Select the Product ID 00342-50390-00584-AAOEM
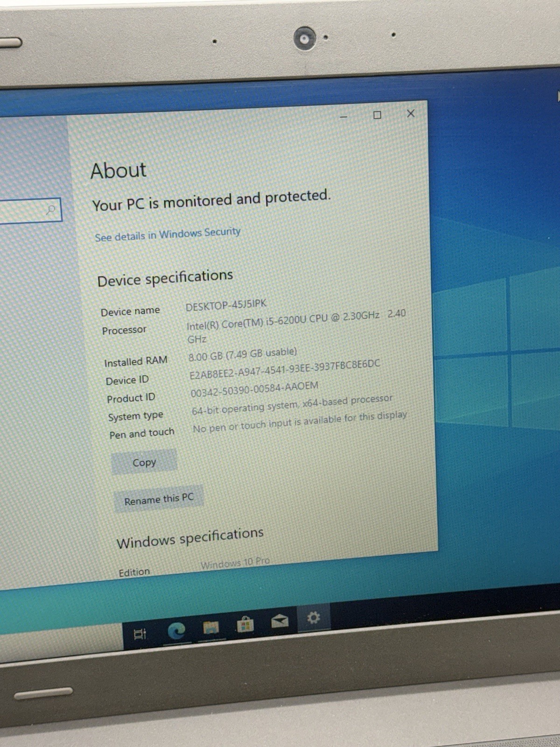The image size is (560, 747). coord(254,389)
